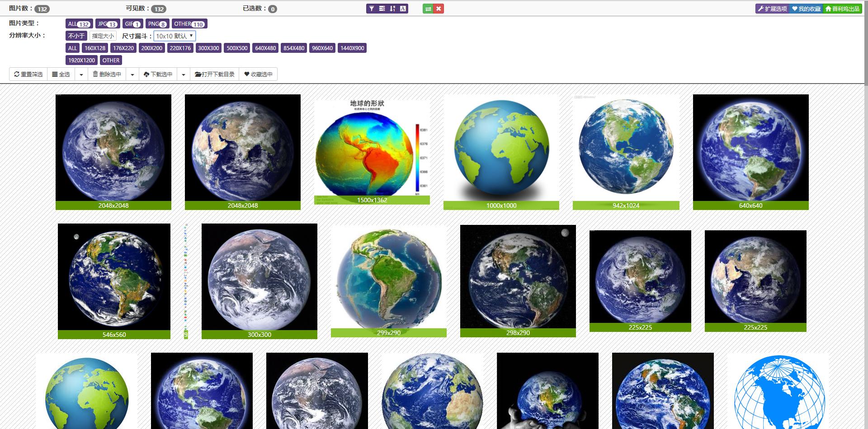Open the 尺寸漏斗 size funnel dropdown

coord(175,36)
